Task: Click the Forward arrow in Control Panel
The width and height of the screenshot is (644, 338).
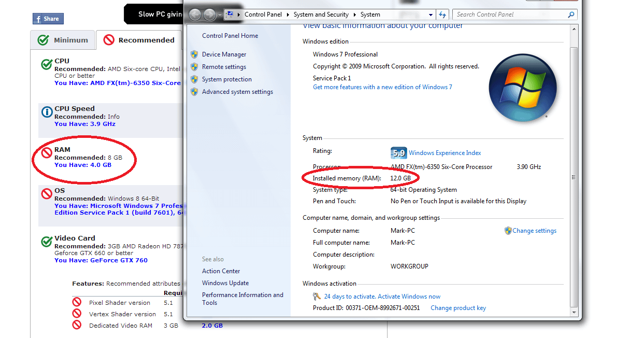Action: [209, 15]
